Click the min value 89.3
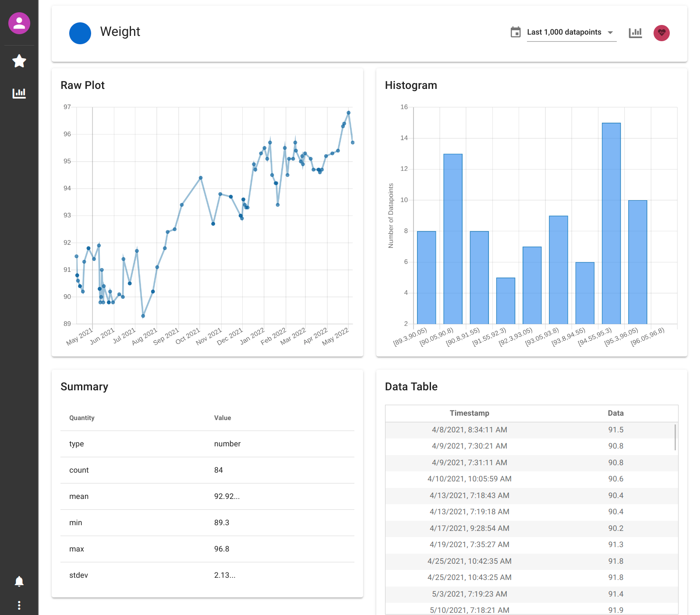This screenshot has width=700, height=615. (x=222, y=523)
